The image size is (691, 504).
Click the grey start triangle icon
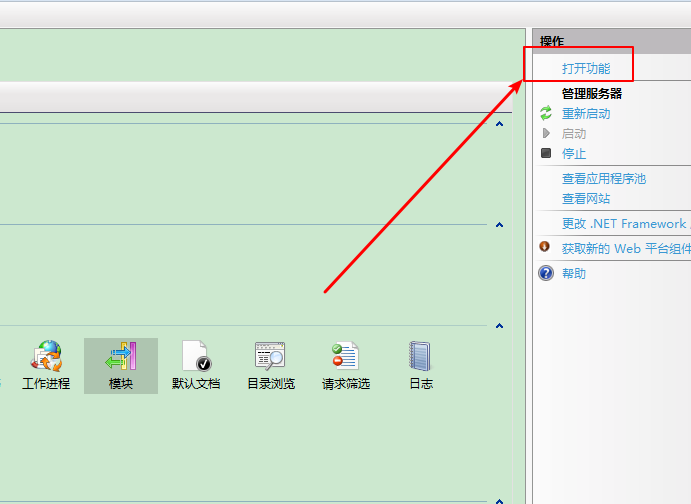(546, 133)
